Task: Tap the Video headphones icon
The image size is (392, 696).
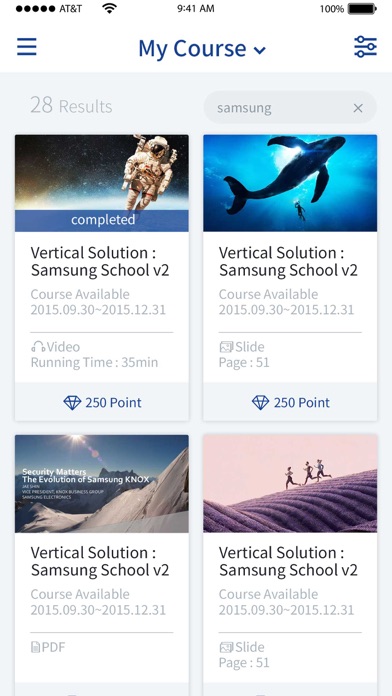Action: point(38,347)
